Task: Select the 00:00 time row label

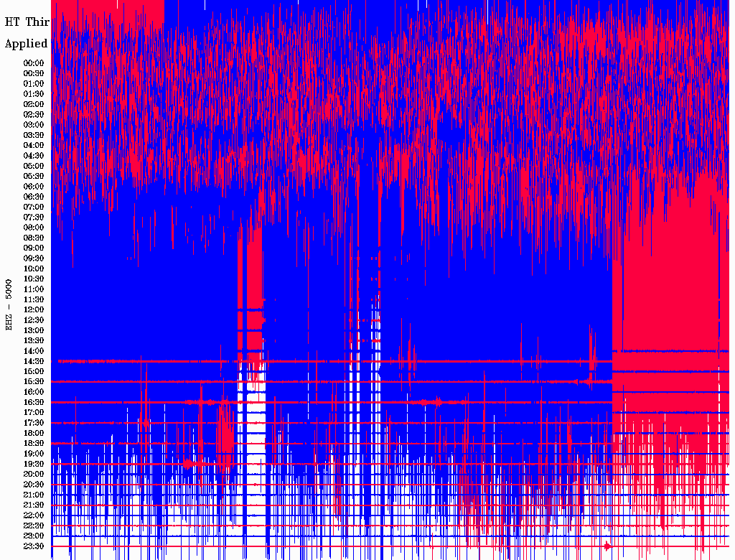Action: click(34, 63)
